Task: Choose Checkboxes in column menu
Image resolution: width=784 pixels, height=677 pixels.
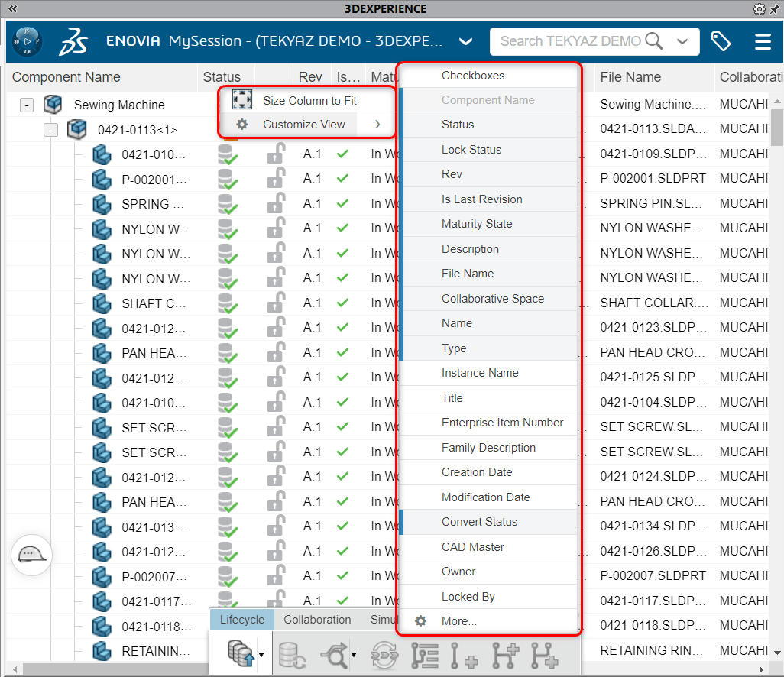Action: [489, 76]
